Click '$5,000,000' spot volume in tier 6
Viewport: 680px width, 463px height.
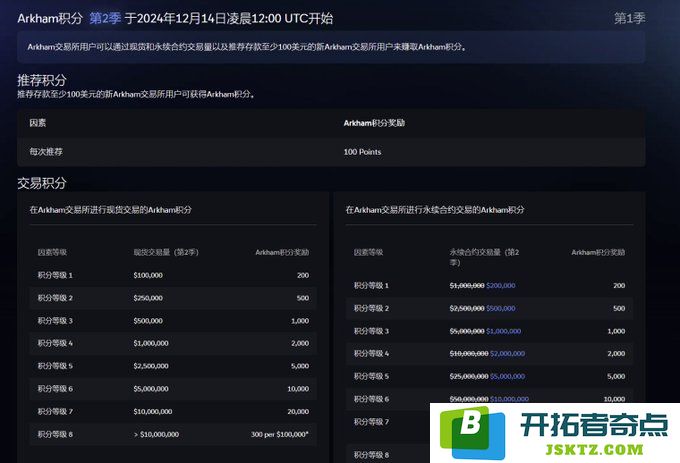[151, 389]
